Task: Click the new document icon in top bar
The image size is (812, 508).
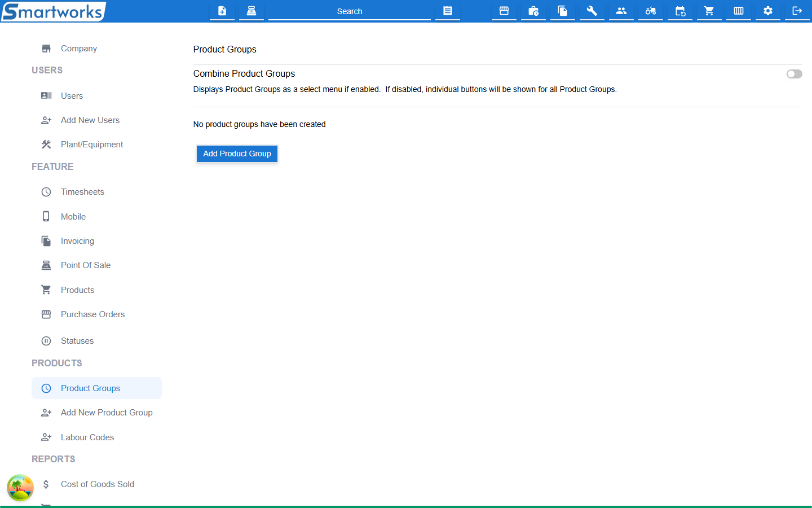Action: click(222, 11)
